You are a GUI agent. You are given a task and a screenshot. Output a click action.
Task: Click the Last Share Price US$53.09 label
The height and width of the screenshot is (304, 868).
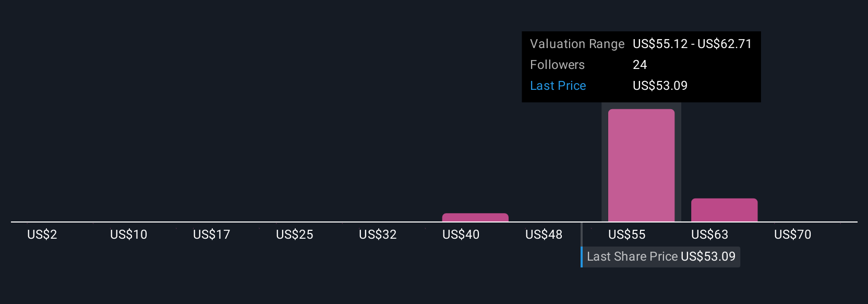(x=661, y=256)
